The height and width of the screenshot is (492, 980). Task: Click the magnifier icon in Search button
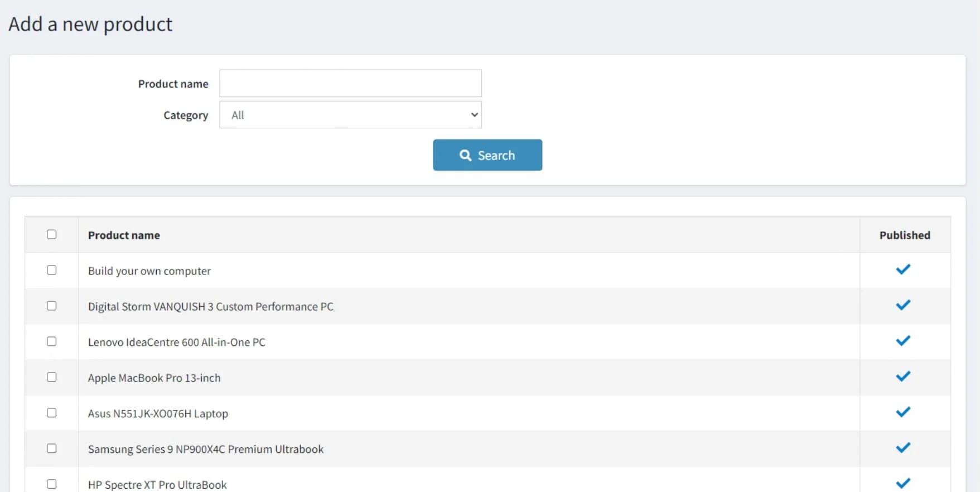[x=465, y=155]
